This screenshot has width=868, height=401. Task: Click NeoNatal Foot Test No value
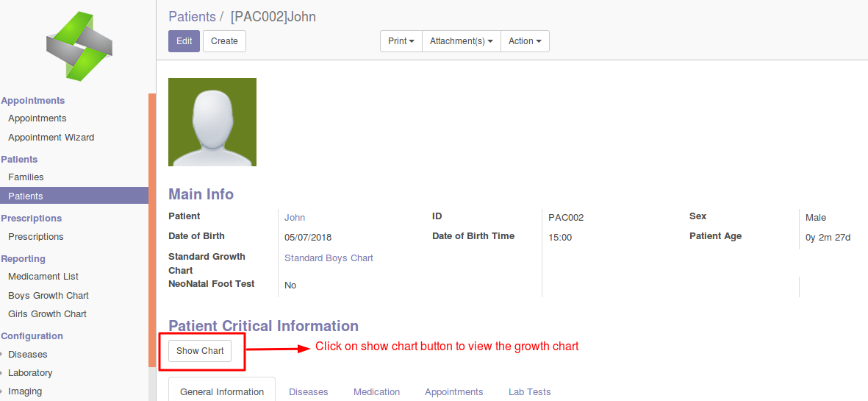[290, 285]
